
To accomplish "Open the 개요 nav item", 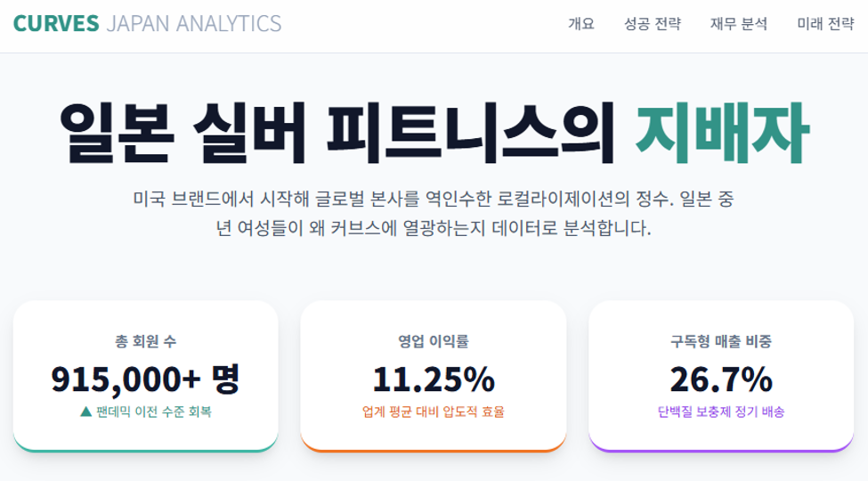I will 581,24.
